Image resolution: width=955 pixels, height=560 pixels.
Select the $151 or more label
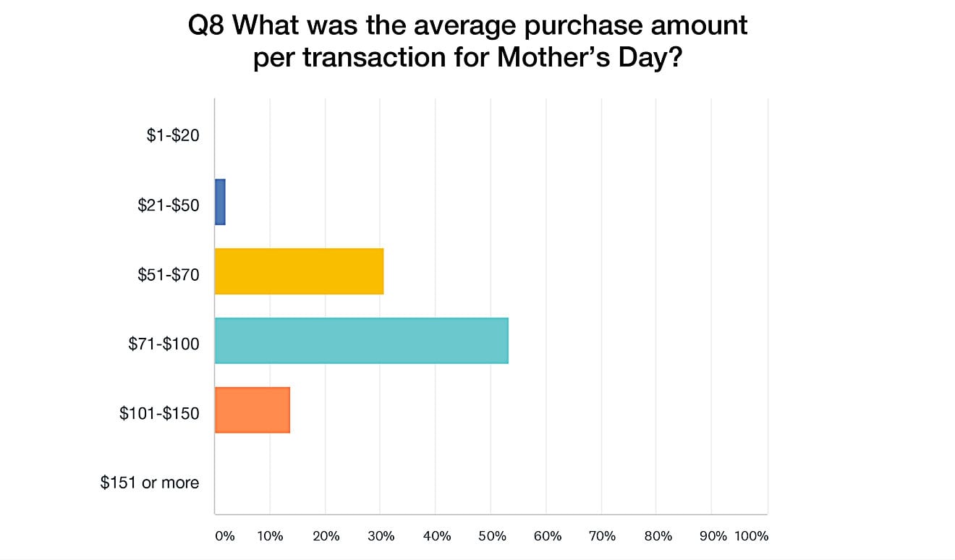150,483
